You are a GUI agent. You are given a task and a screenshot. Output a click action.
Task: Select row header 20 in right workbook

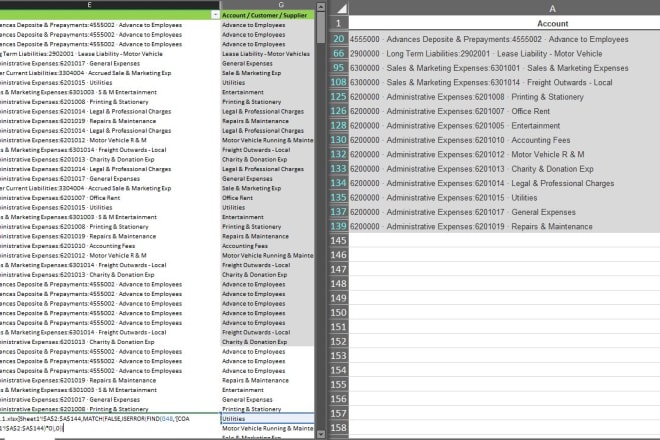338,39
